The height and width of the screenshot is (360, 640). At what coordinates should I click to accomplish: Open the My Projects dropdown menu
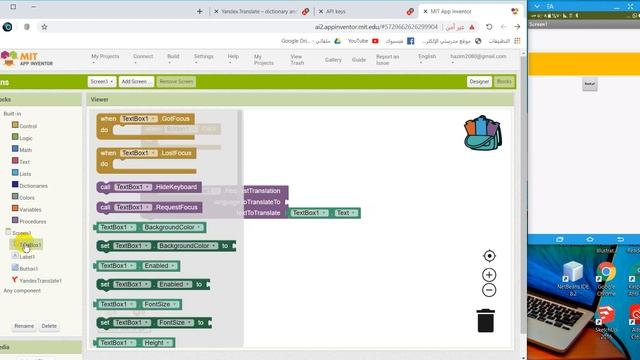point(105,59)
